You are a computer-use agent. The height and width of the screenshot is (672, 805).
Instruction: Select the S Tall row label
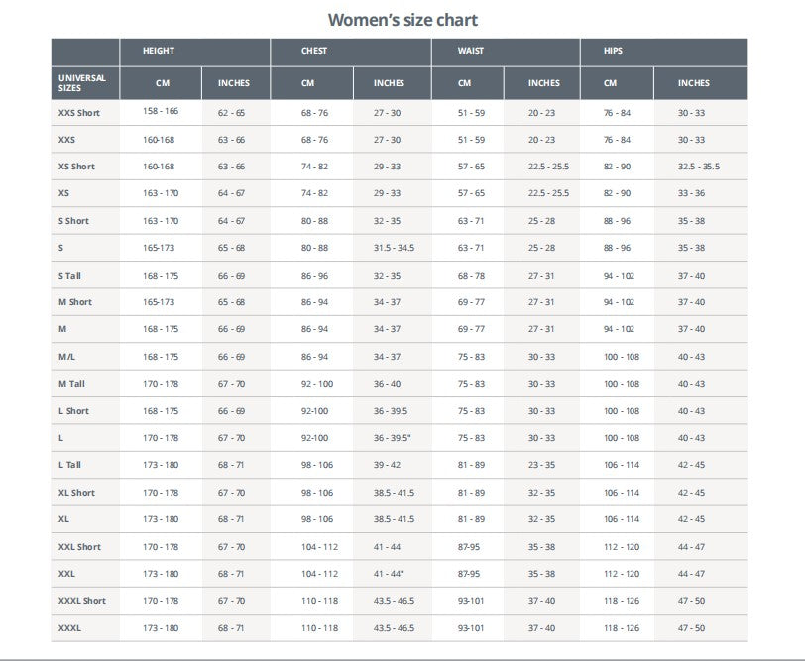click(x=69, y=275)
